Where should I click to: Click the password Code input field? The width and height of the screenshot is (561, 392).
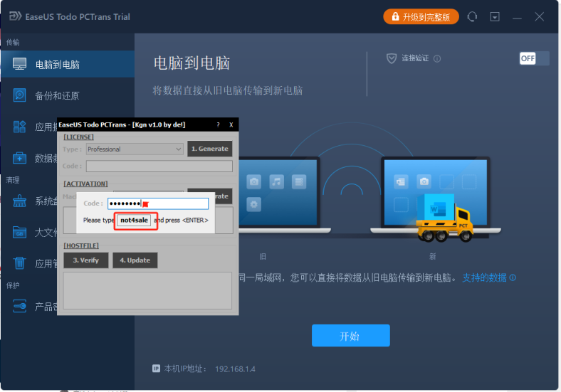coord(158,203)
